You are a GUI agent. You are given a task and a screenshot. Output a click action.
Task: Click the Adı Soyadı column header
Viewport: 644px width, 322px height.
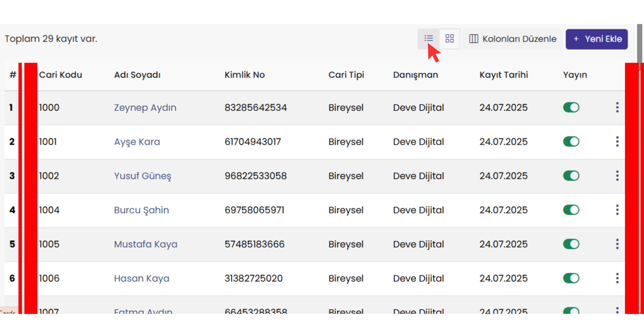click(137, 75)
